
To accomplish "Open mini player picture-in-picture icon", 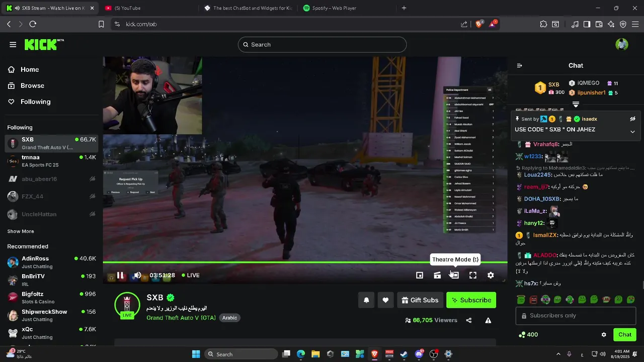I will click(x=420, y=275).
